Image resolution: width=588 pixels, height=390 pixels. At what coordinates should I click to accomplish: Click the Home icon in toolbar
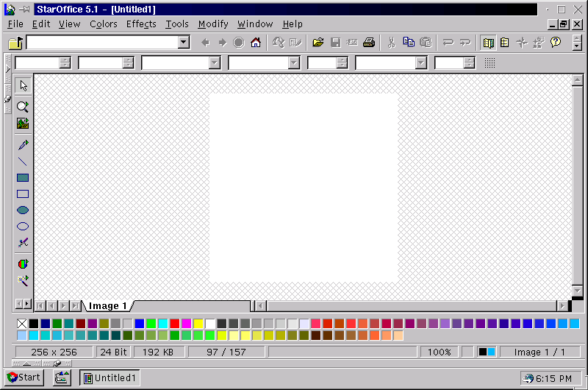click(256, 43)
